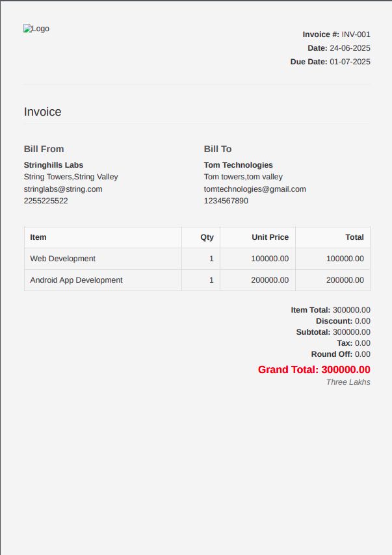Click the due date 01-07-2025

tap(350, 62)
